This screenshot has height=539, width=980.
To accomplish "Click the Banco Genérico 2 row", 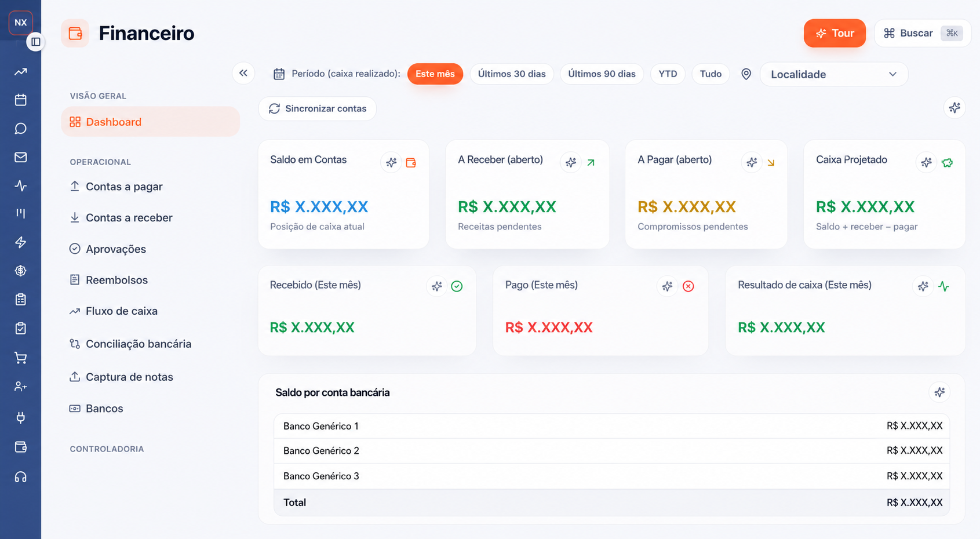I will point(612,451).
